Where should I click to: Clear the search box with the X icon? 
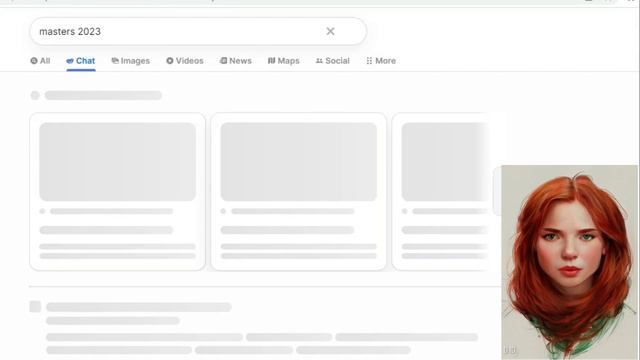pyautogui.click(x=330, y=31)
